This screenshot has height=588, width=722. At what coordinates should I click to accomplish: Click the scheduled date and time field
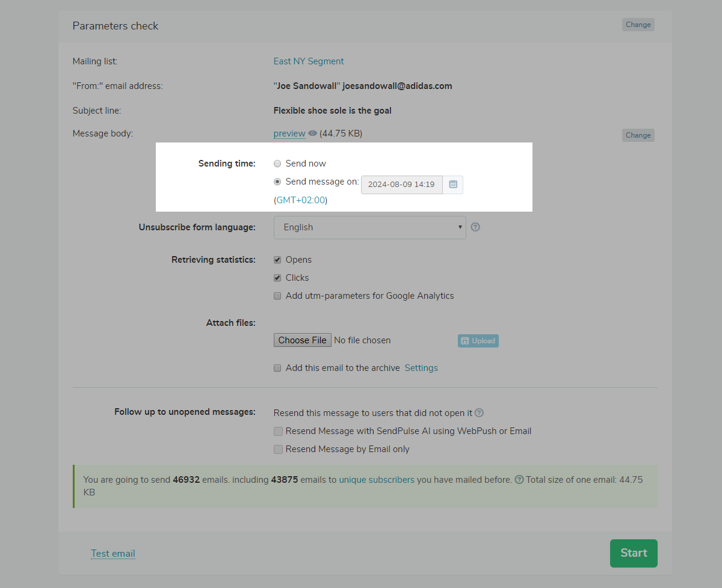401,185
